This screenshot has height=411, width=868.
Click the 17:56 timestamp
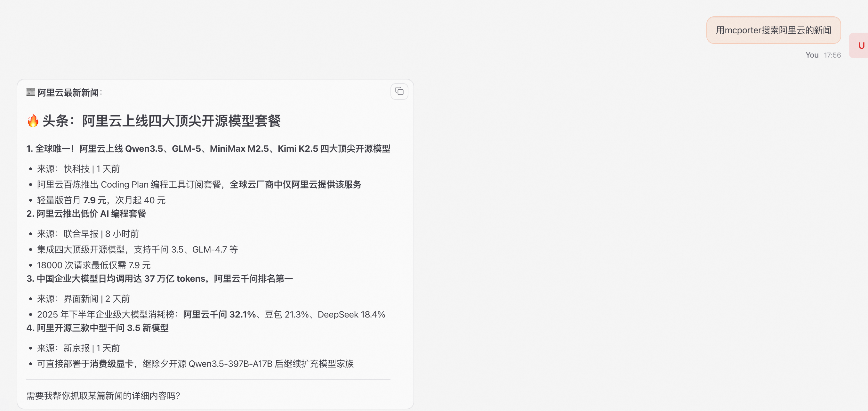click(832, 55)
